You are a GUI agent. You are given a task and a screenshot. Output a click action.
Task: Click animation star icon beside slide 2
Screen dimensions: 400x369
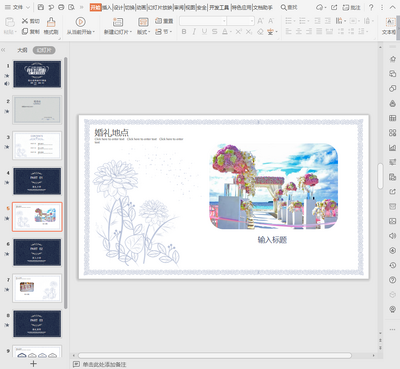7,111
